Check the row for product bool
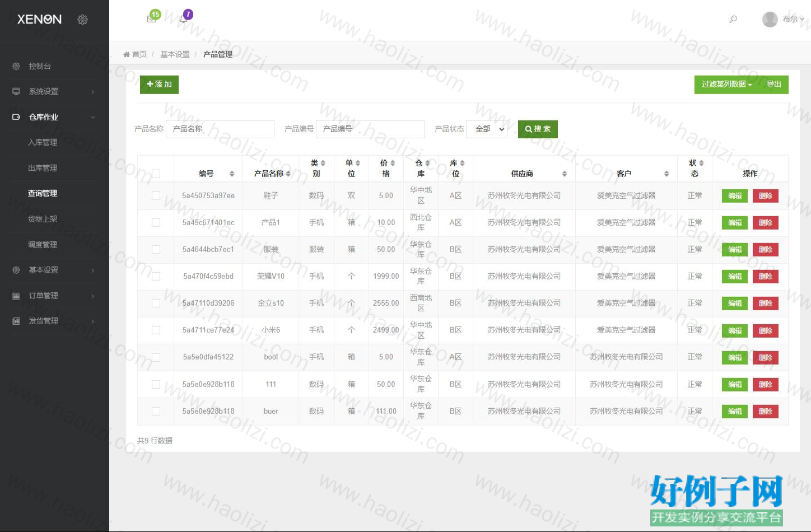 pos(156,357)
